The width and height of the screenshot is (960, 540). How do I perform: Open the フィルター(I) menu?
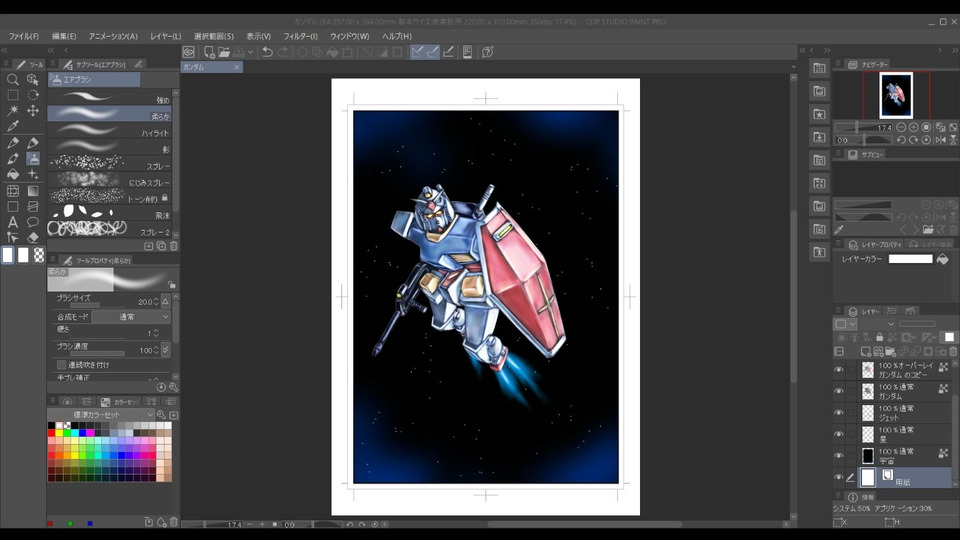[300, 37]
